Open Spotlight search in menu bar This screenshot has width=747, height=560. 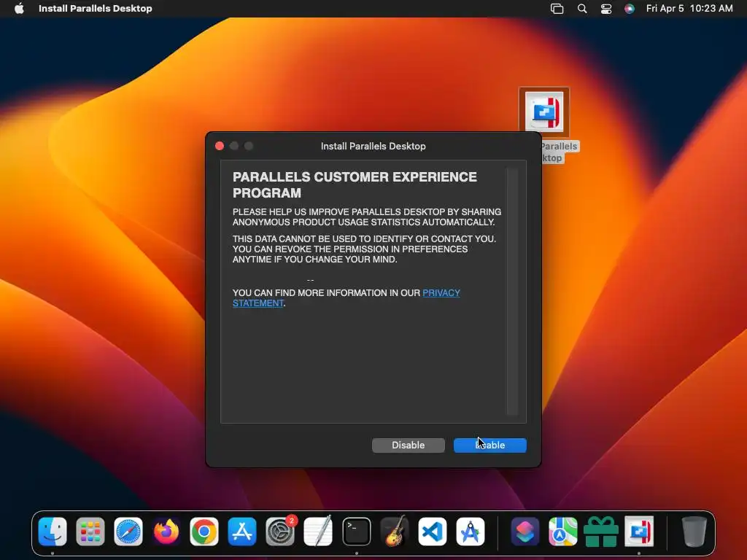(582, 9)
